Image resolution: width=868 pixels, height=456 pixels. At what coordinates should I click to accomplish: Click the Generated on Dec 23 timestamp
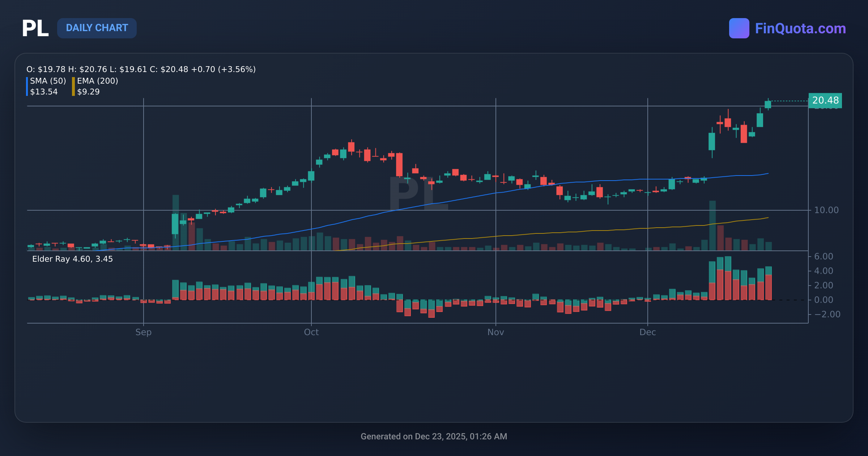(434, 436)
